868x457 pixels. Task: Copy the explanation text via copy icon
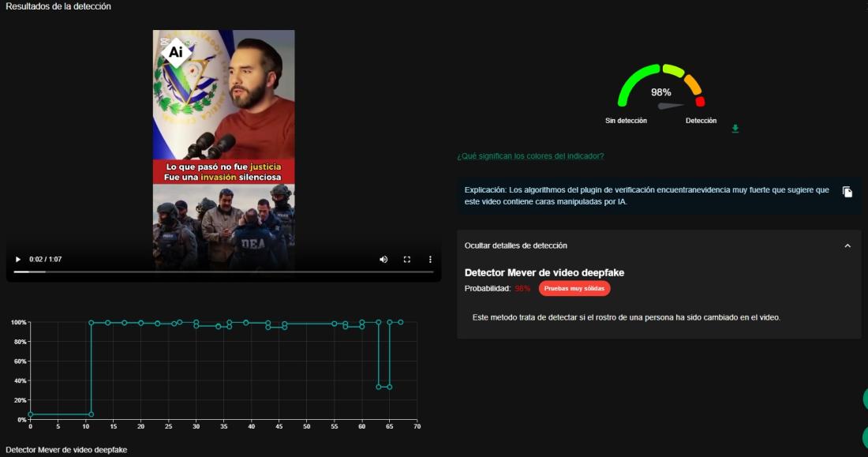tap(847, 192)
